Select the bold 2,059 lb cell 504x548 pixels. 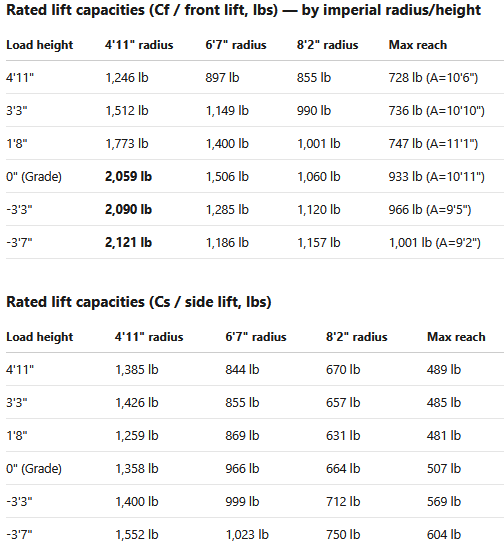click(x=128, y=176)
